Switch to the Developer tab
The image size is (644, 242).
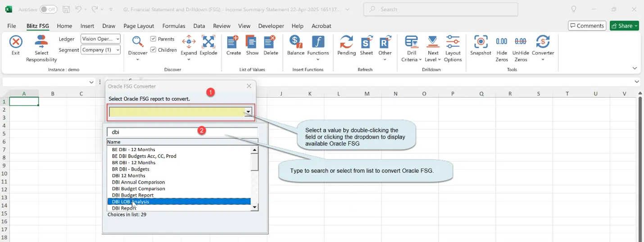click(x=271, y=26)
